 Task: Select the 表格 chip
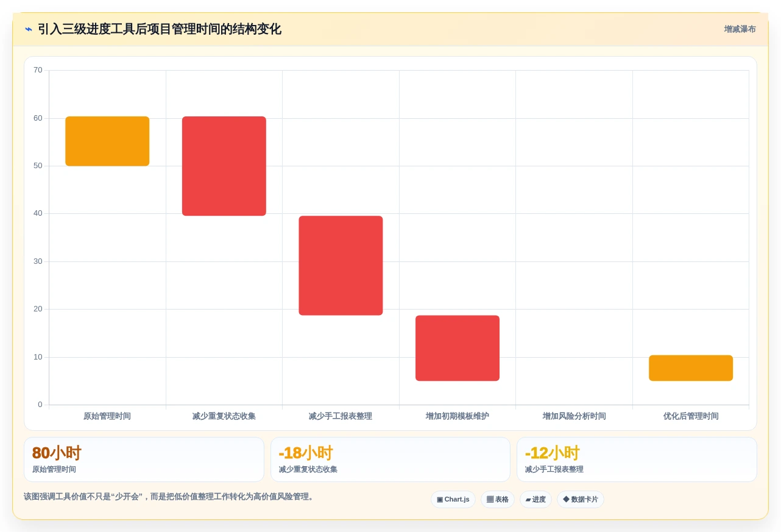498,500
